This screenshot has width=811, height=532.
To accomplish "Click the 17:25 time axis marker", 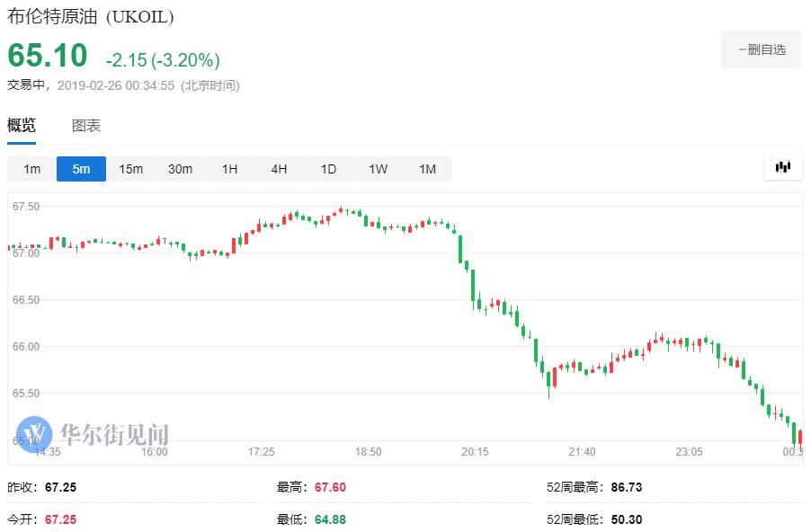I will point(262,452).
